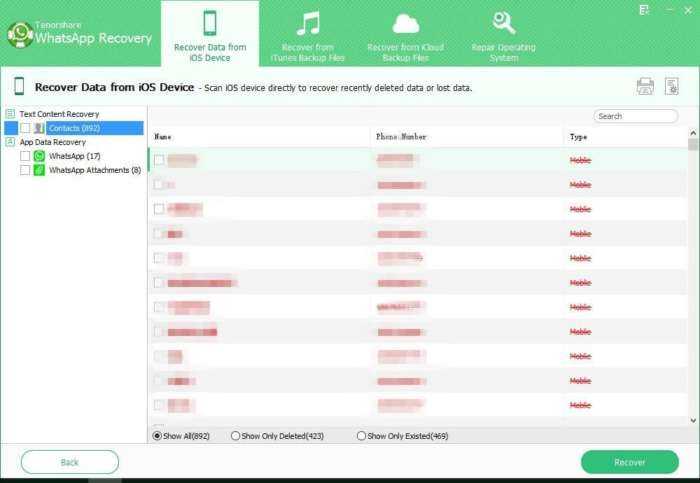This screenshot has width=700, height=483.
Task: Close the WhatsApp Recovery window
Action: (688, 10)
